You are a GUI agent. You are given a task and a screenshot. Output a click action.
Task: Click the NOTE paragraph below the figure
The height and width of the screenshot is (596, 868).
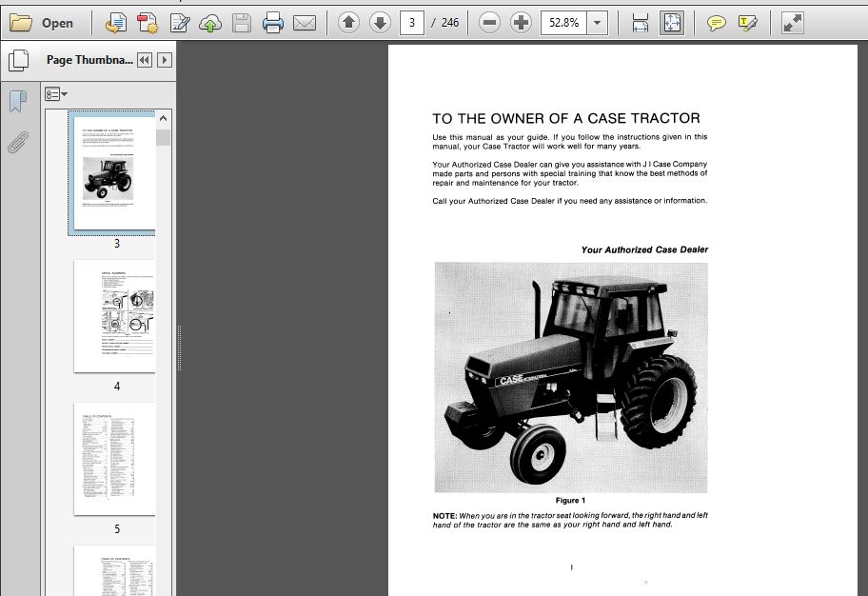point(570,520)
